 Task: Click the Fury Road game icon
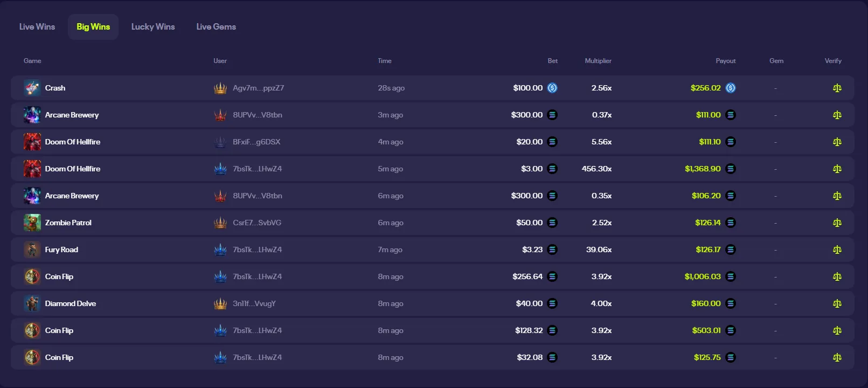(32, 250)
